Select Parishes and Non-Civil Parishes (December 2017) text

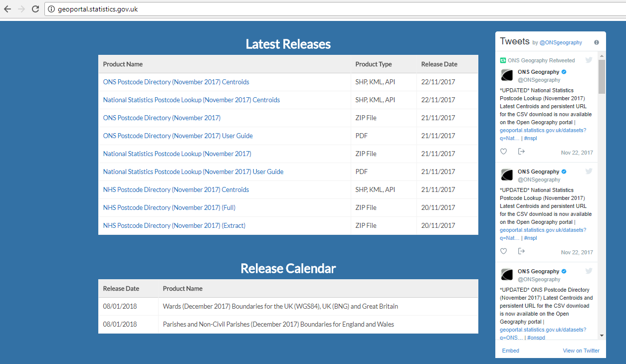(278, 324)
